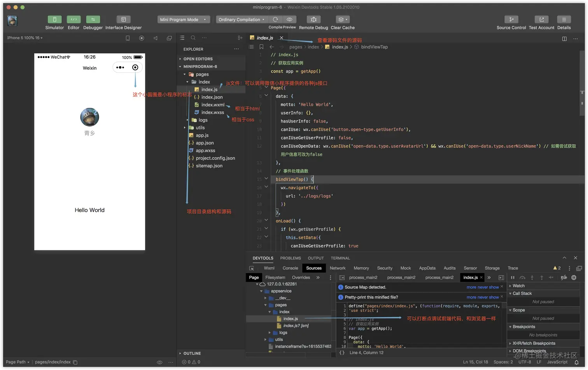This screenshot has width=588, height=370.
Task: Switch to the TERMINAL tab
Action: coord(340,258)
